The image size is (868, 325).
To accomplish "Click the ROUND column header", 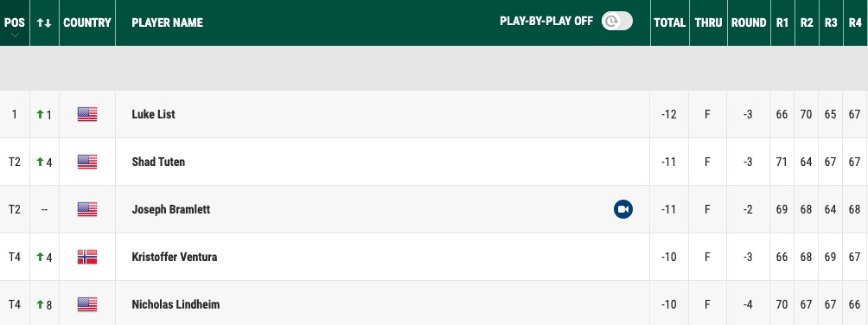I will click(749, 22).
